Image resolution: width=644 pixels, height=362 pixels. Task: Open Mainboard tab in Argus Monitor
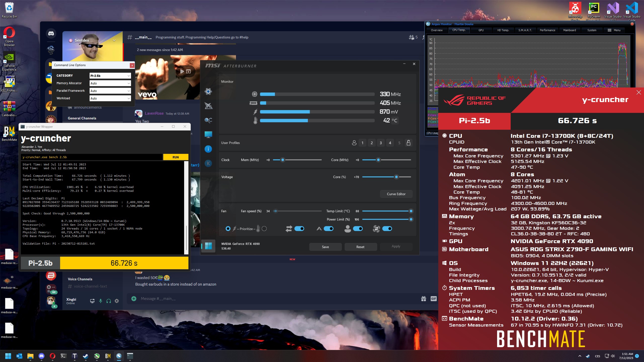tap(570, 30)
